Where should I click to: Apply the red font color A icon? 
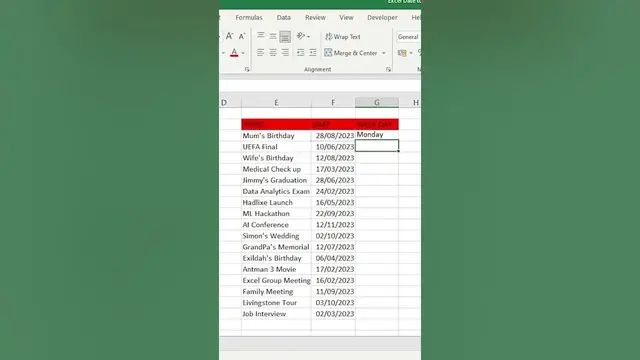[234, 53]
